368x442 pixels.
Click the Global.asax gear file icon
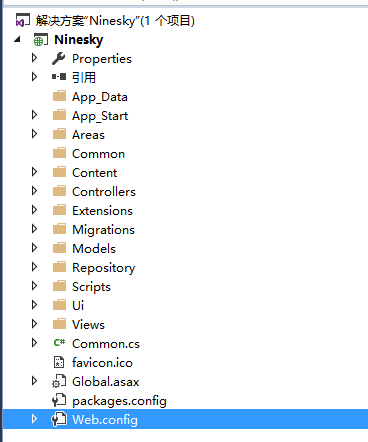[59, 381]
